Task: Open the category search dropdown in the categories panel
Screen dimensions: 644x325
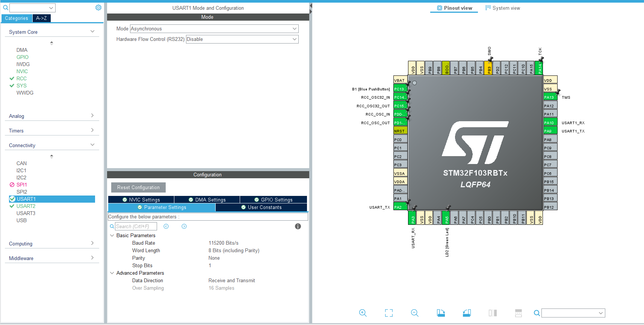Action: click(51, 8)
